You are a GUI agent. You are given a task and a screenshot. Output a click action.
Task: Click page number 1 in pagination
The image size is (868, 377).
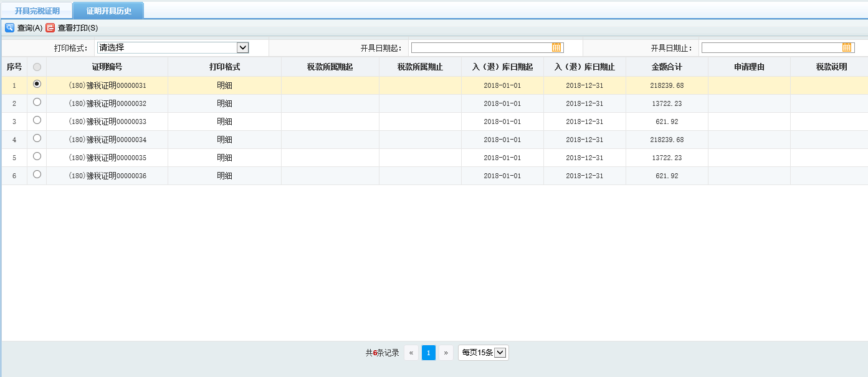coord(428,352)
